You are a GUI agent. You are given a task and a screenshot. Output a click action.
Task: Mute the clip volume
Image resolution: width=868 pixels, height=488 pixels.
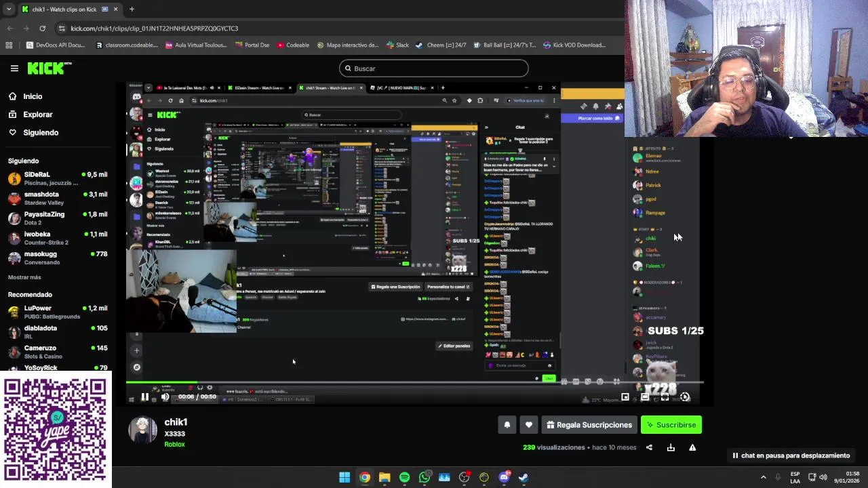click(165, 397)
